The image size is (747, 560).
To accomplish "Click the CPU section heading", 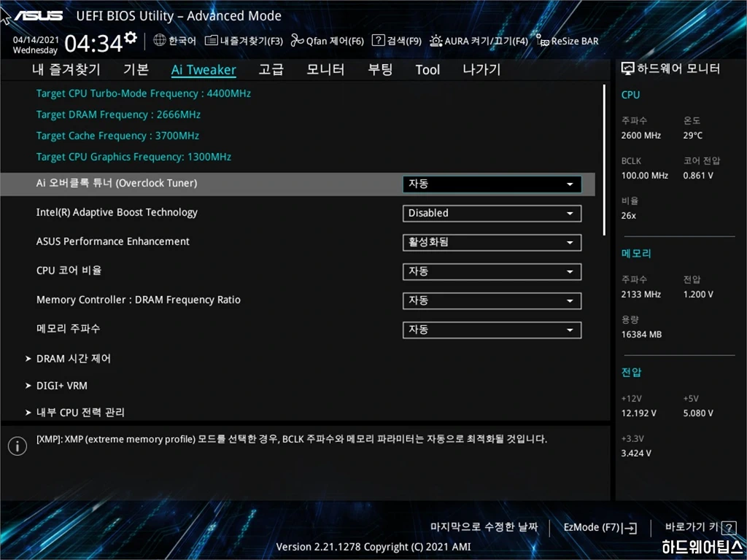I will pyautogui.click(x=630, y=95).
